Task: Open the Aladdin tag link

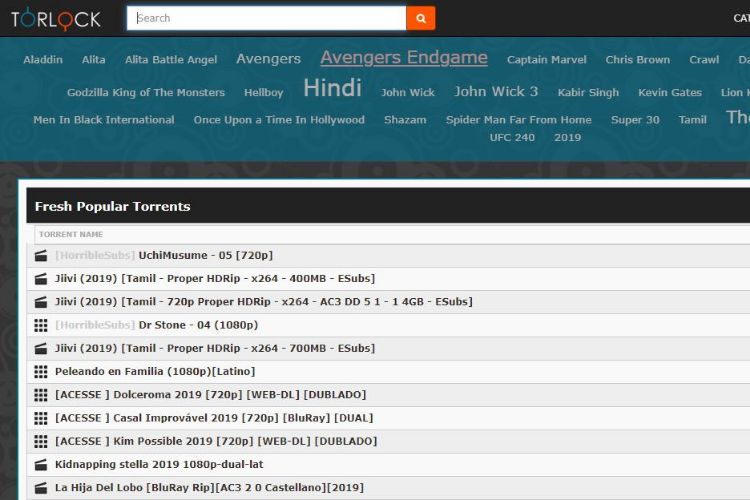Action: click(x=43, y=60)
